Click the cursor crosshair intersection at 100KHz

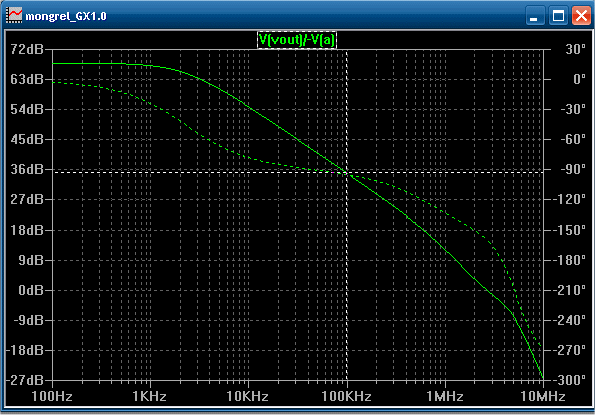[347, 172]
